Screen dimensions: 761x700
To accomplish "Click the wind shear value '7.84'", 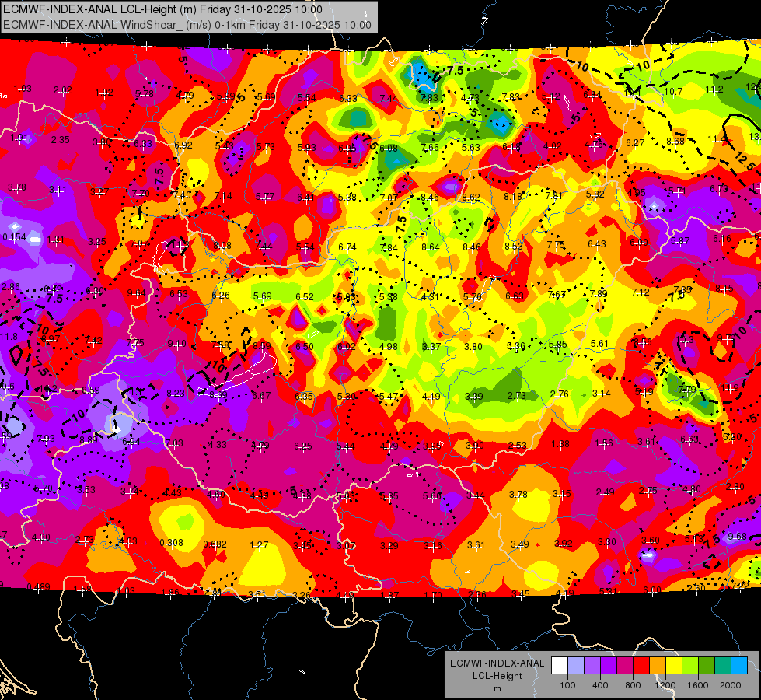I will coord(389,248).
